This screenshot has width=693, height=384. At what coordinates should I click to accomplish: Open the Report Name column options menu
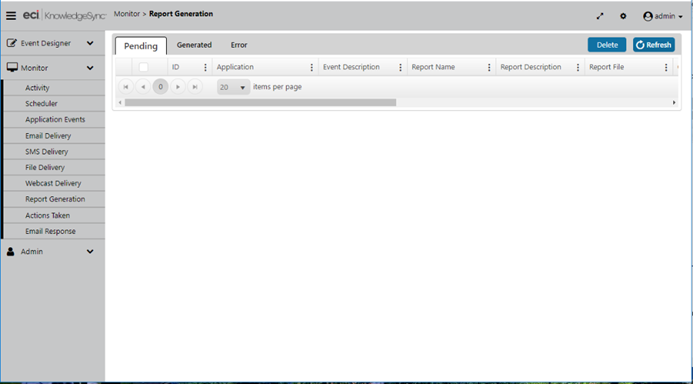[489, 67]
